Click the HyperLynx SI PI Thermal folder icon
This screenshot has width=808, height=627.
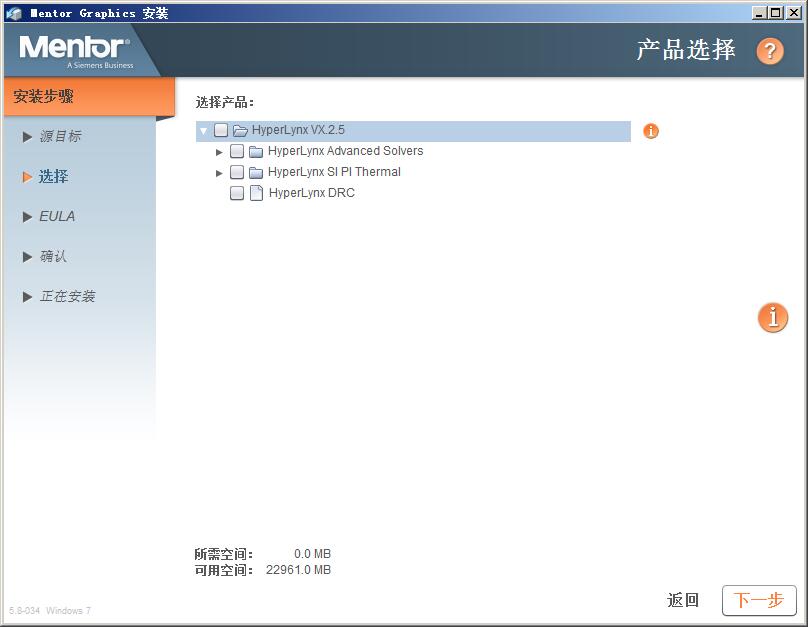(256, 173)
